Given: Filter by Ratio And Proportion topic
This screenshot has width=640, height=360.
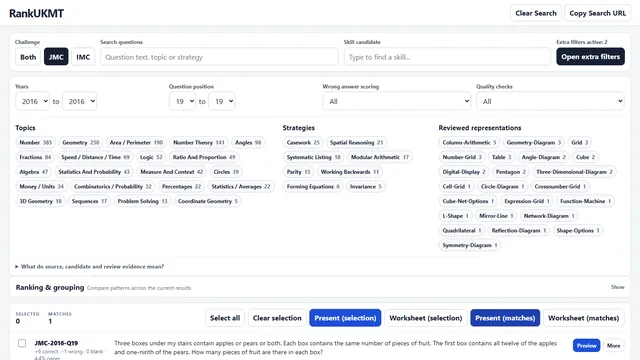Looking at the screenshot, I should (x=204, y=157).
